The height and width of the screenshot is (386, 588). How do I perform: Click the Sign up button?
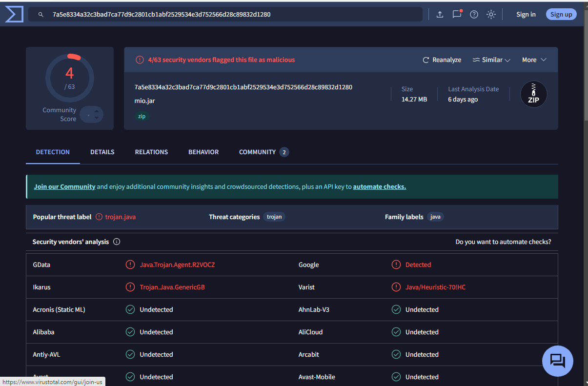point(561,14)
